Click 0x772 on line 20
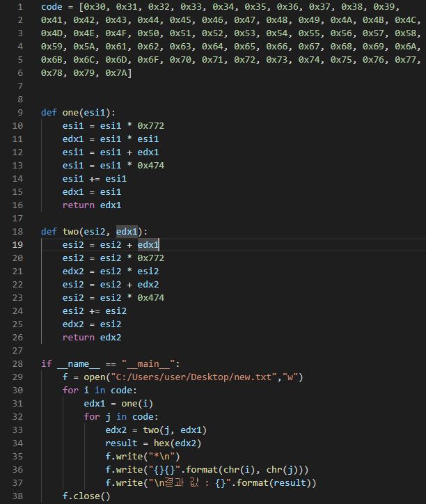 click(x=151, y=258)
